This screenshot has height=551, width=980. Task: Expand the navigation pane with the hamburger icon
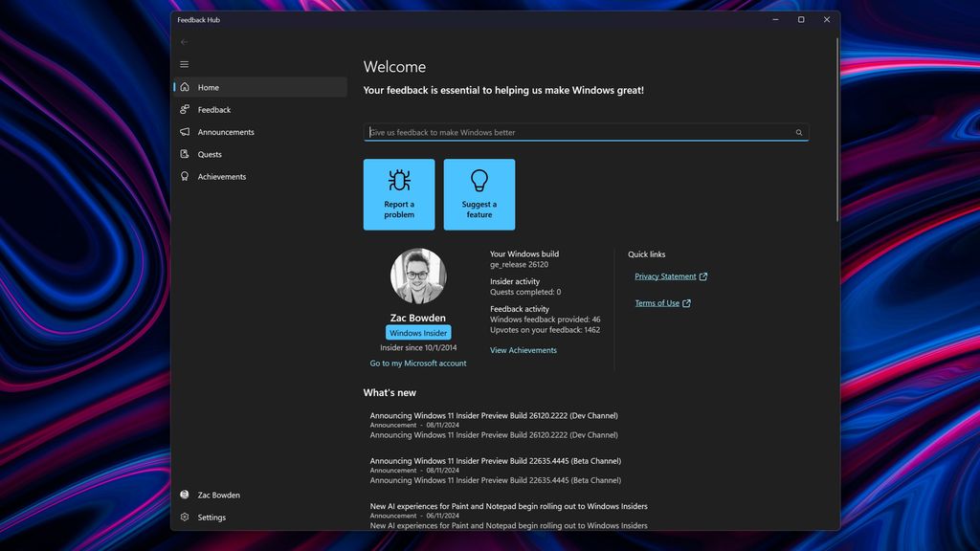click(x=185, y=64)
